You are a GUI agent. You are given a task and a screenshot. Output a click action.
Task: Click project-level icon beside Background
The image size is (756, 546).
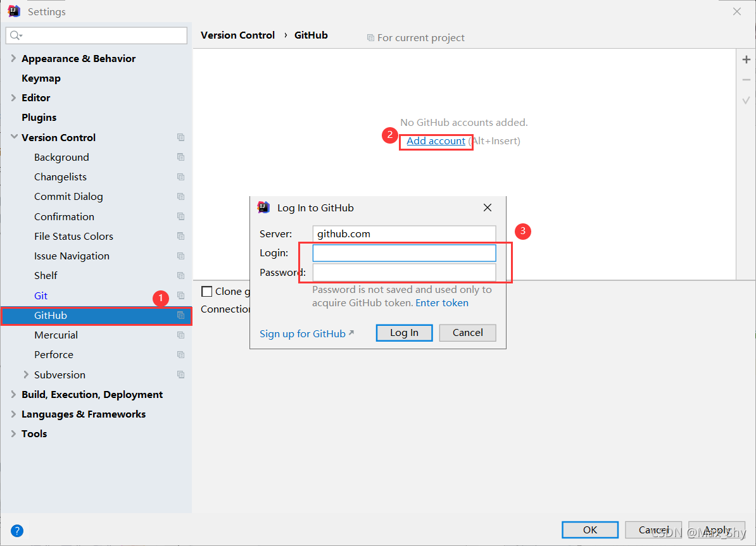[x=181, y=157]
